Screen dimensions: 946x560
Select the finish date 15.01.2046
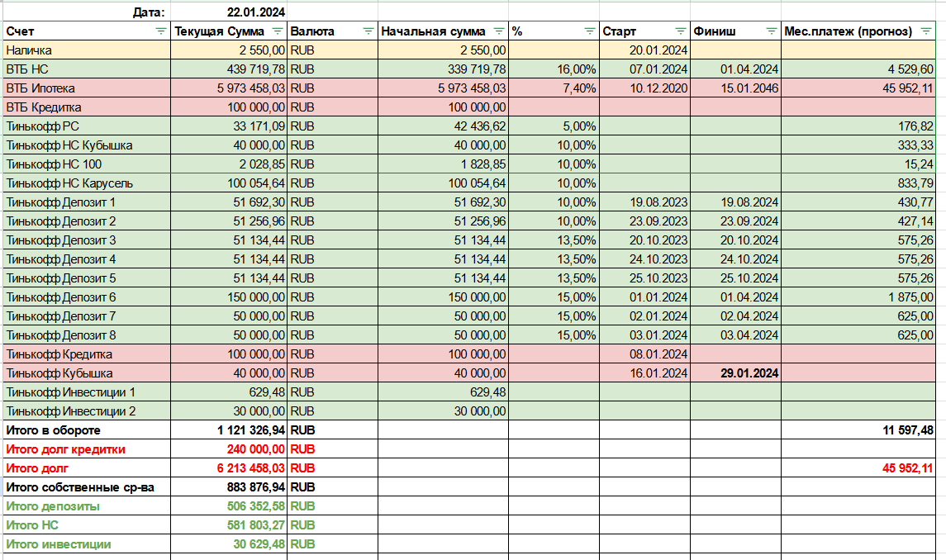[x=735, y=88]
